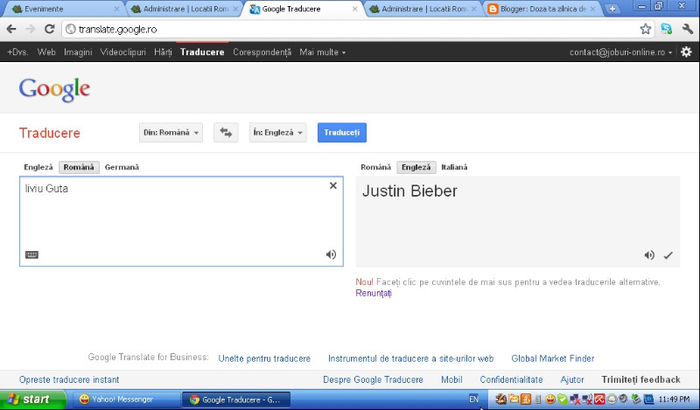Click the Renunțați link
This screenshot has width=700, height=410.
click(374, 293)
